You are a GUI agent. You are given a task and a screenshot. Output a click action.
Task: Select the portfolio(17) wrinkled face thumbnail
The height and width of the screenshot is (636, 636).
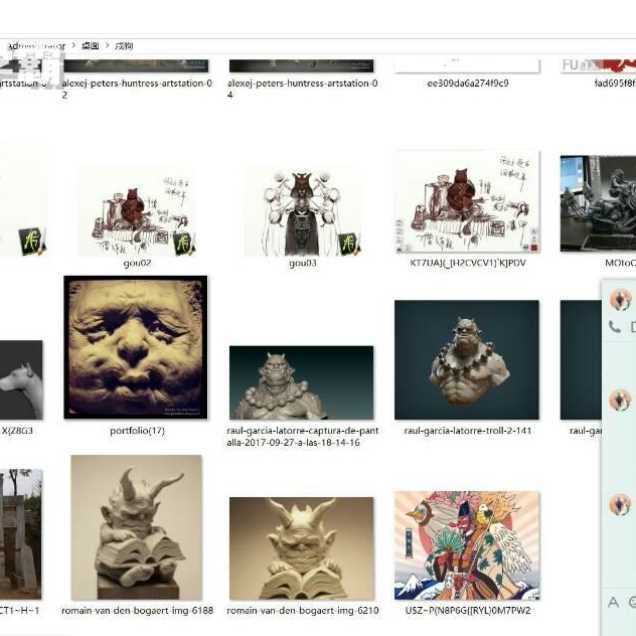pyautogui.click(x=135, y=347)
